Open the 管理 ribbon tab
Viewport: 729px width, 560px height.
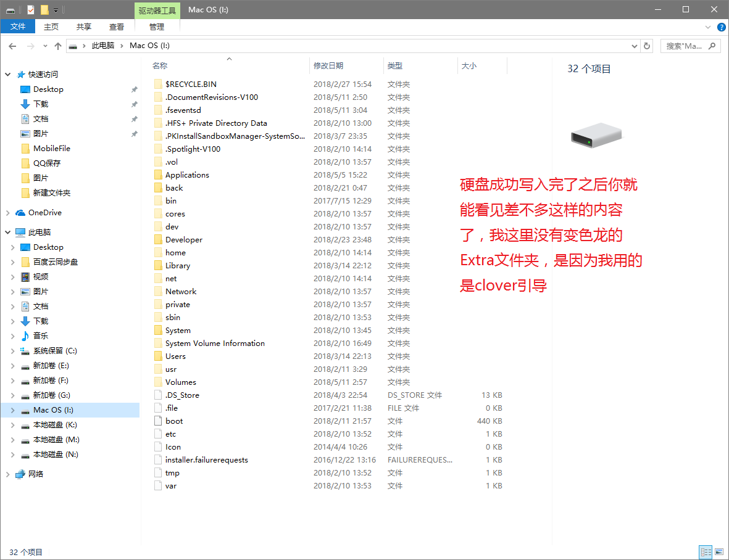click(157, 27)
